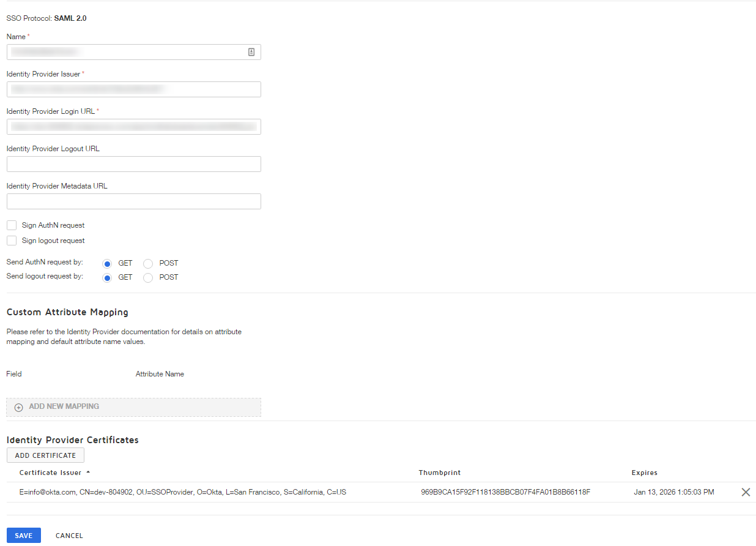The width and height of the screenshot is (756, 546).
Task: Check the Sign logout request option
Action: tap(11, 240)
